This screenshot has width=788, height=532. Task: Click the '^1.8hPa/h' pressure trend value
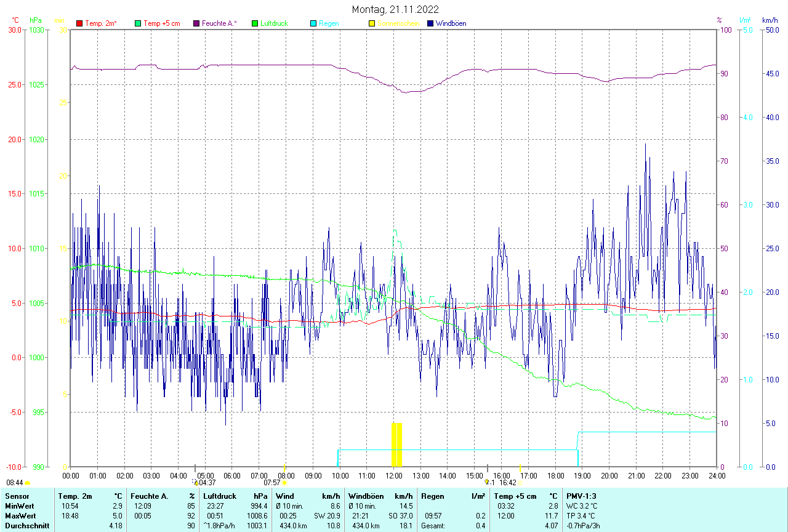point(219,526)
